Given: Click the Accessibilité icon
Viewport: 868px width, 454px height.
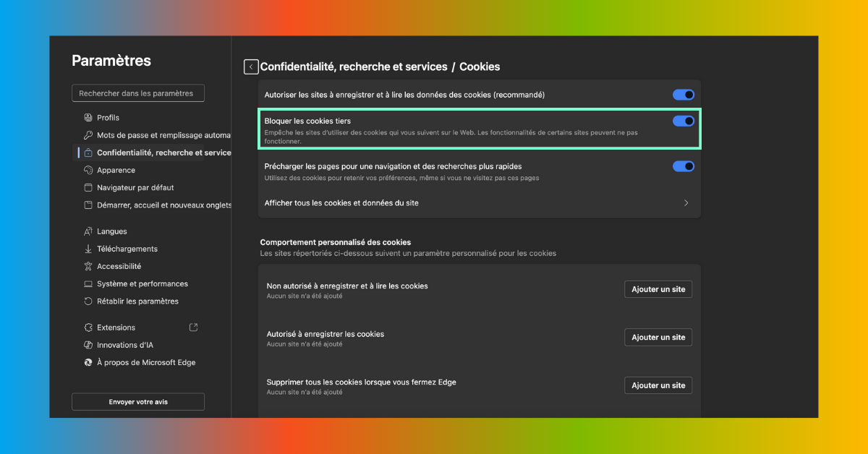Looking at the screenshot, I should (x=88, y=267).
